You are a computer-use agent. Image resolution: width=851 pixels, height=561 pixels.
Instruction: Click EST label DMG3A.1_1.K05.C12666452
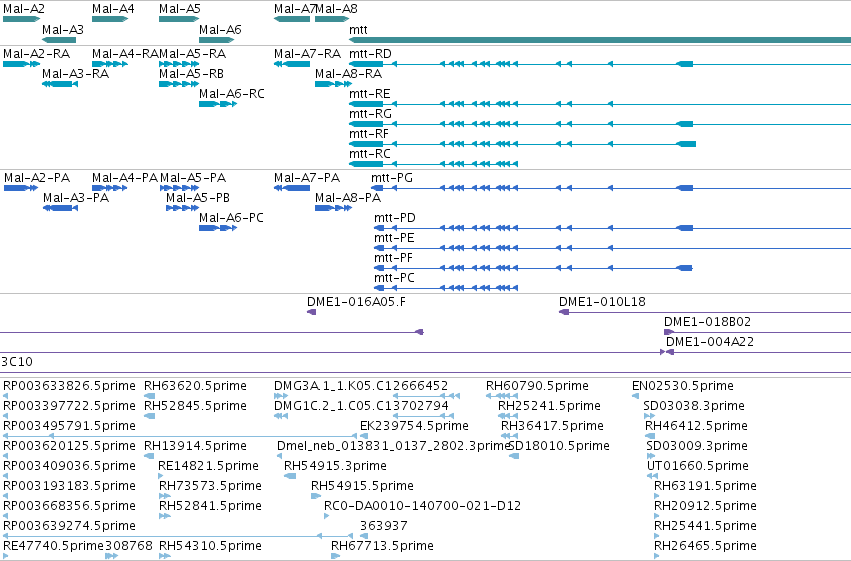click(361, 386)
